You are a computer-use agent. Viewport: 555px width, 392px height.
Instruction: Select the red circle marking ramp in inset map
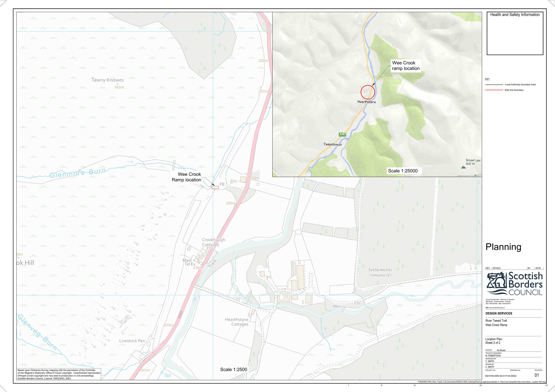[368, 92]
